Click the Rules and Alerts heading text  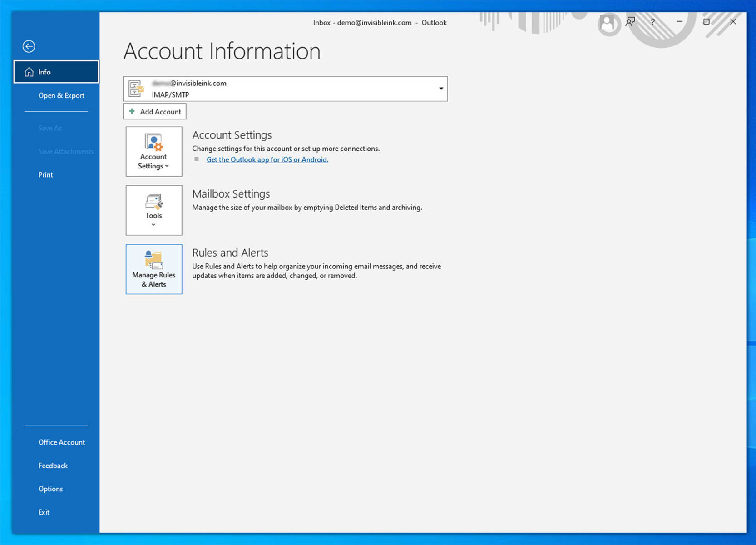230,253
